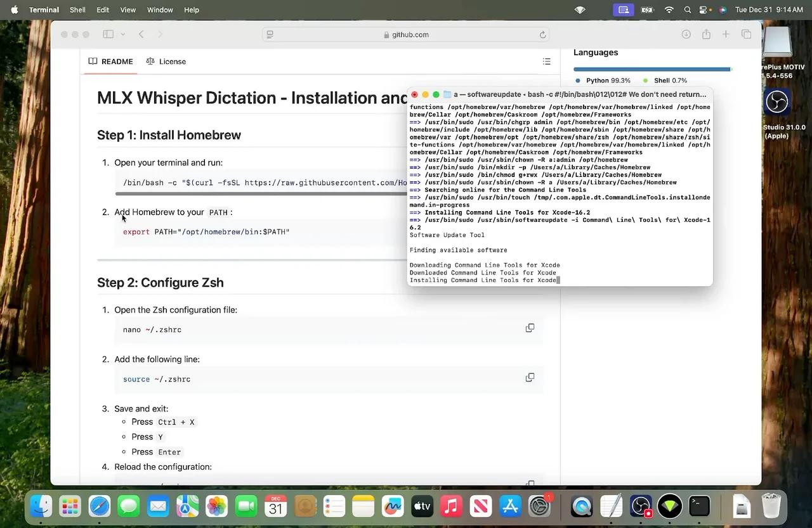Open Terminal from the Dock
The height and width of the screenshot is (528, 812).
click(x=700, y=506)
